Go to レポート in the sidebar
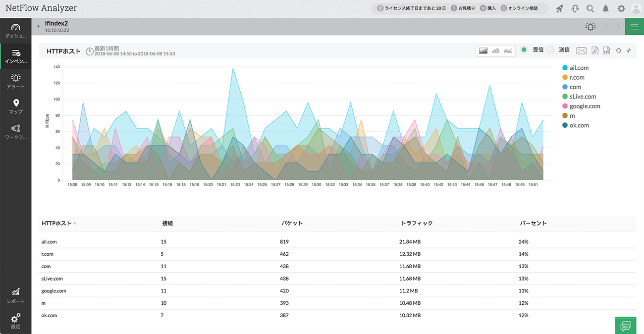The image size is (644, 334). click(16, 295)
